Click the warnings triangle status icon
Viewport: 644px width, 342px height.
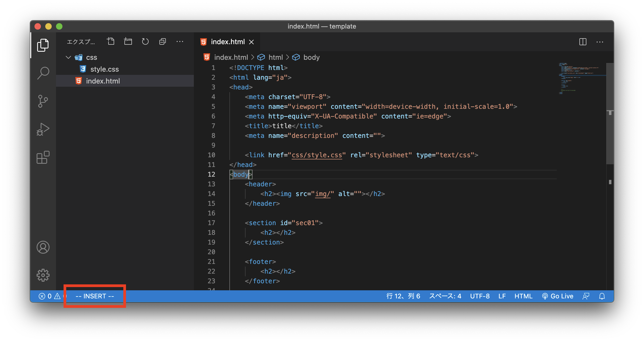point(57,296)
